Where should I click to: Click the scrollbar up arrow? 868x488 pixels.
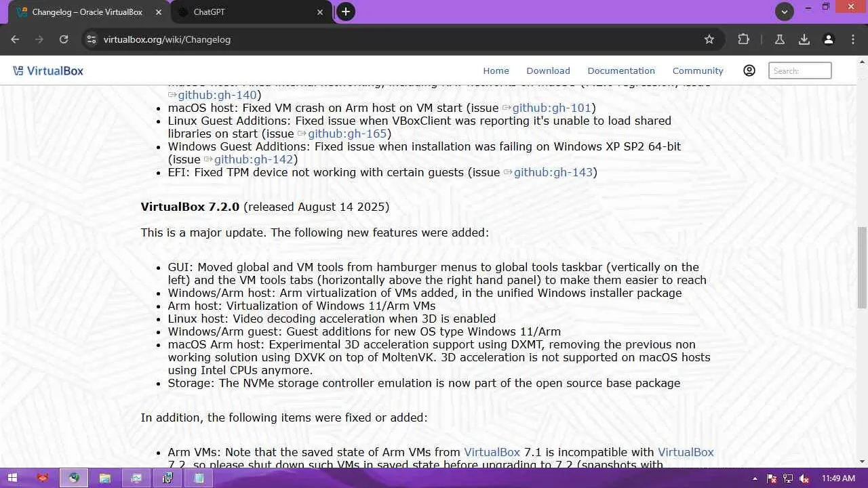coord(862,60)
